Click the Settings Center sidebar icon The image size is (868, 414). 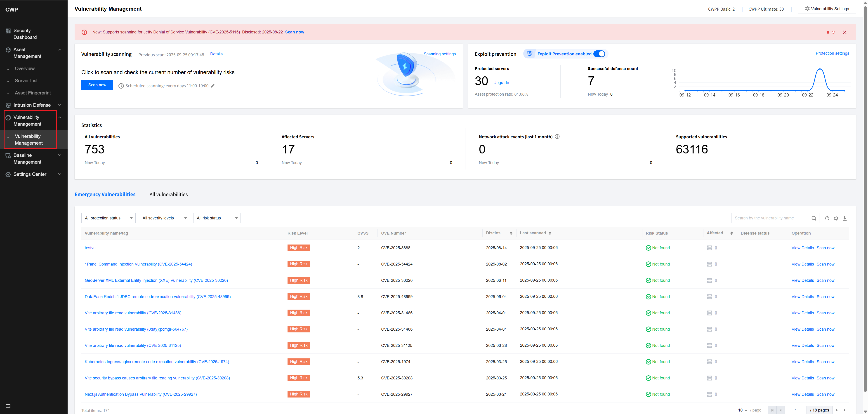[8, 174]
